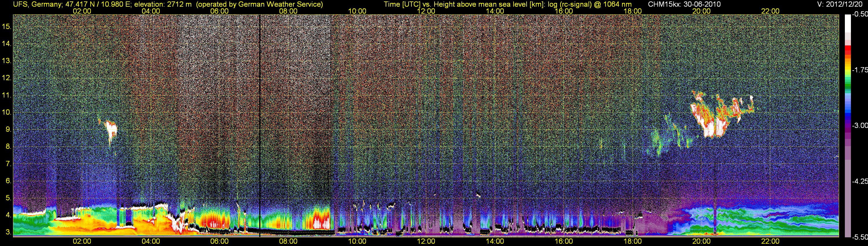Click the 22:00 label on the bottom time axis
This screenshot has width=868, height=246.
click(770, 241)
